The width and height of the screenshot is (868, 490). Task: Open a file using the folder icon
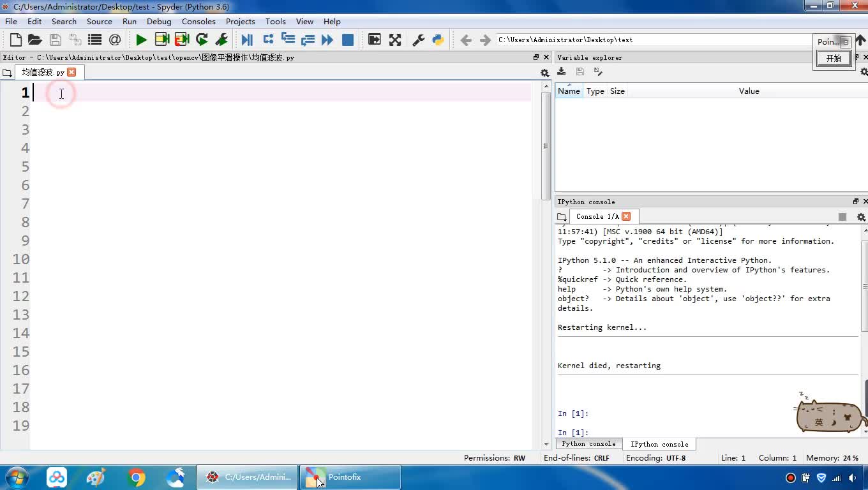pos(35,40)
